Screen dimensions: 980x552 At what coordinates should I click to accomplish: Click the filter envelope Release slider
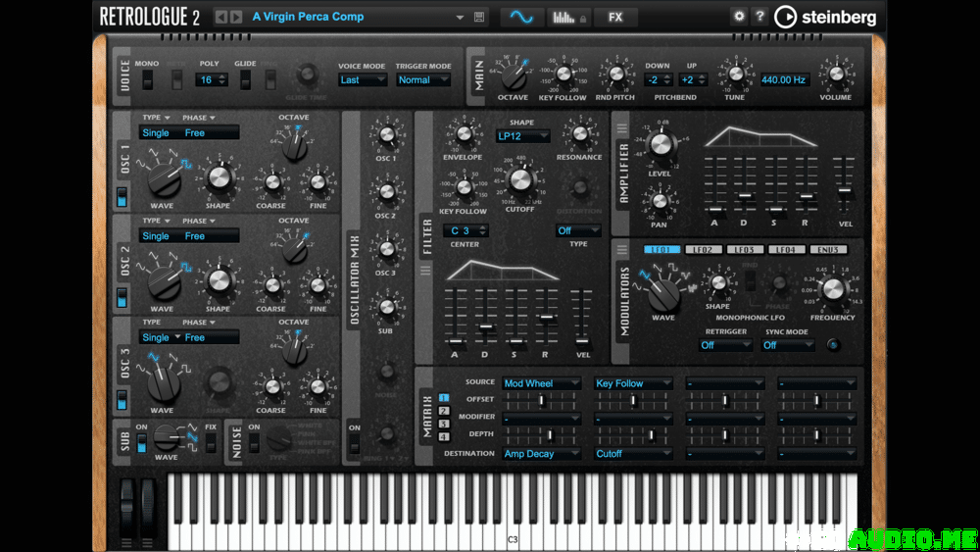pyautogui.click(x=546, y=317)
